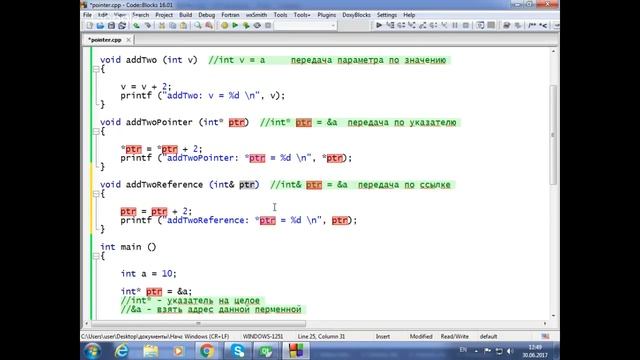Start debugging with the black arrow
The height and width of the screenshot is (360, 640).
point(379,25)
